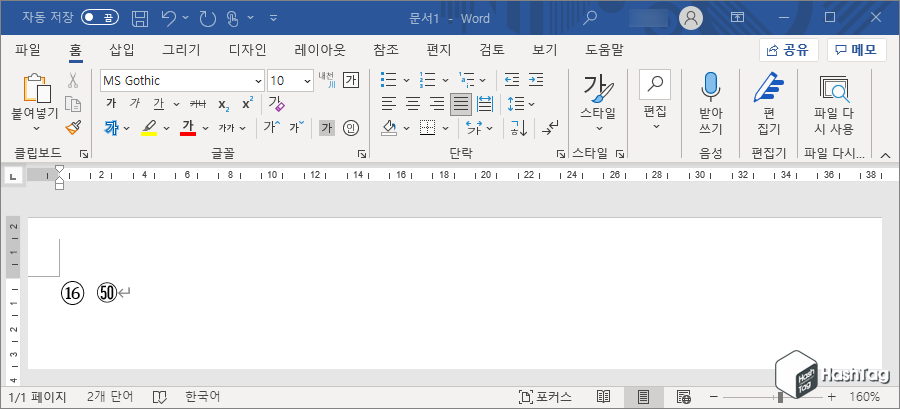
Task: Collapse the ribbon with chevron
Action: click(885, 154)
